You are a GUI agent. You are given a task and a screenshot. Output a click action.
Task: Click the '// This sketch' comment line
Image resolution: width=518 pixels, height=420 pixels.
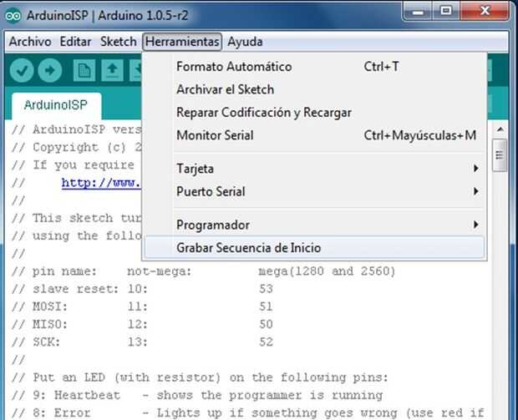[x=77, y=218]
